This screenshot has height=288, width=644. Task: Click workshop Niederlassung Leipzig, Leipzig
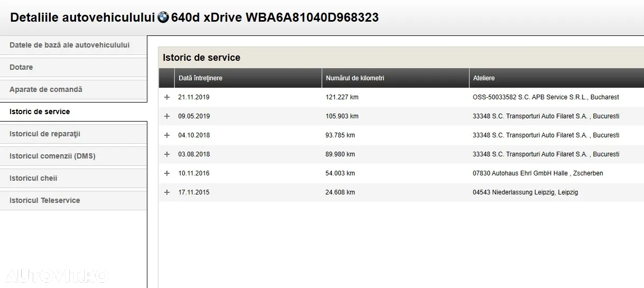[x=525, y=192]
